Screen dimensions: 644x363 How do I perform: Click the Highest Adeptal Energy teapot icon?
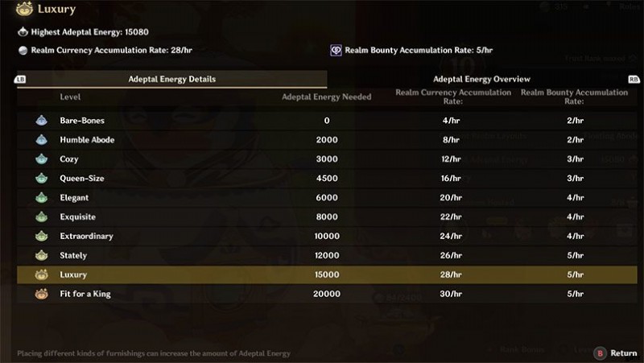[23, 31]
